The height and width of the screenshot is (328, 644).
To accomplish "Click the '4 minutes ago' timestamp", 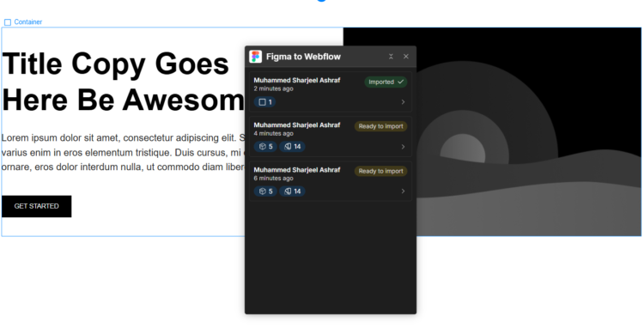I will [x=274, y=133].
